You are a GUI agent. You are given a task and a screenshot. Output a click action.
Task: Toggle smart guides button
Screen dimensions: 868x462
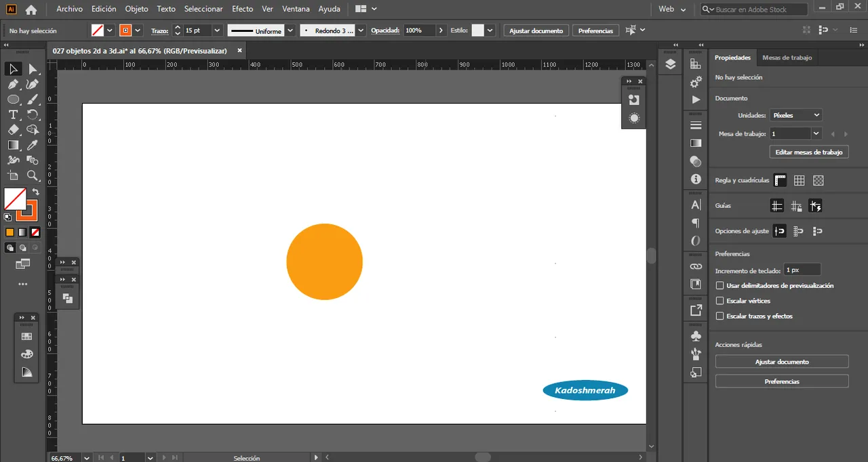point(816,205)
